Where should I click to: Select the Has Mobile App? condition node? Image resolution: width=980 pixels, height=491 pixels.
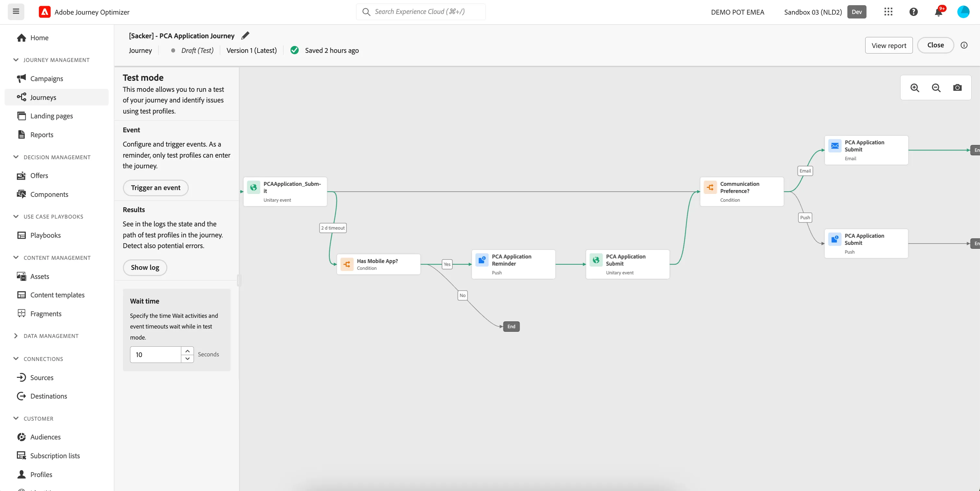pyautogui.click(x=378, y=264)
